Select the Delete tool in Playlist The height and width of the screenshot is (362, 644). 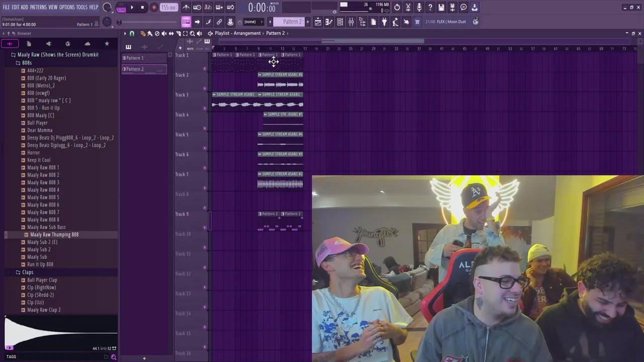pyautogui.click(x=157, y=33)
